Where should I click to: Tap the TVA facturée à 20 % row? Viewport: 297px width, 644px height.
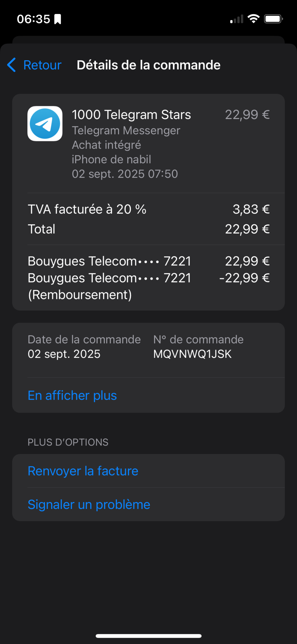click(148, 209)
